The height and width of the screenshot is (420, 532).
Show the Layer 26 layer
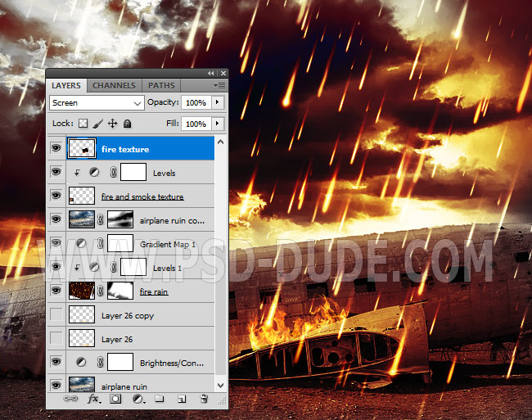click(x=56, y=338)
